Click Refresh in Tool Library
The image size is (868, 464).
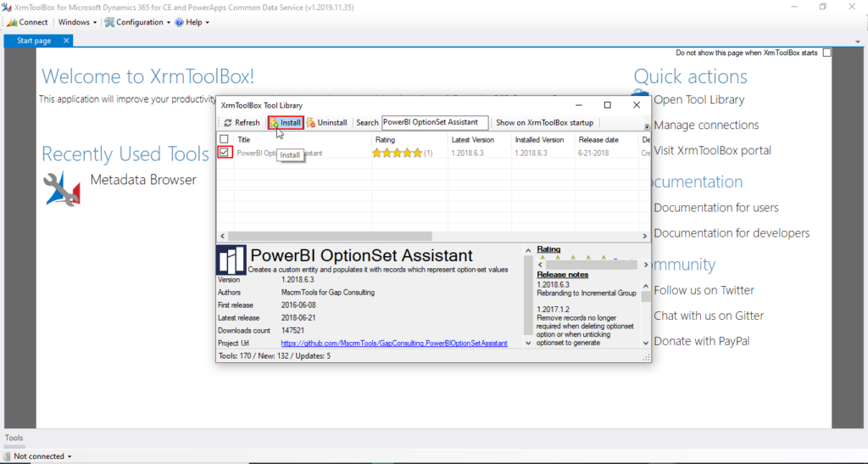pyautogui.click(x=242, y=122)
